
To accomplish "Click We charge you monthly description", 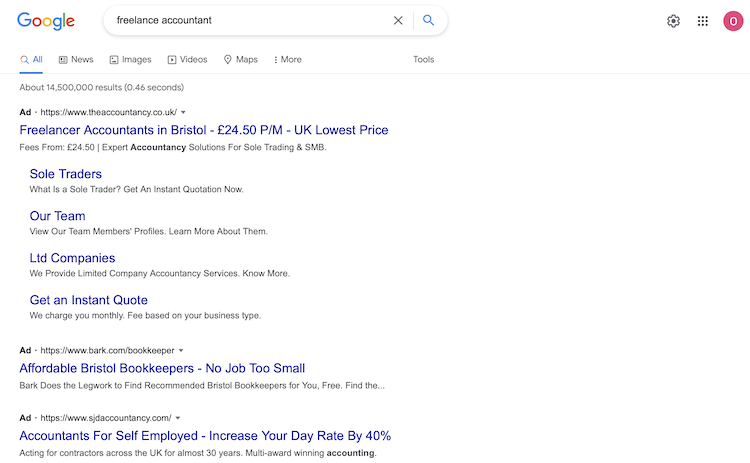I will point(145,316).
